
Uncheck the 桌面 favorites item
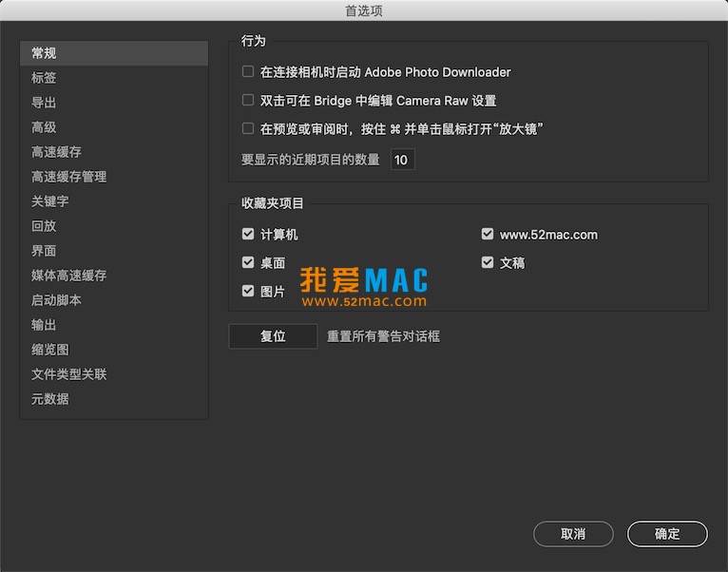pyautogui.click(x=248, y=262)
